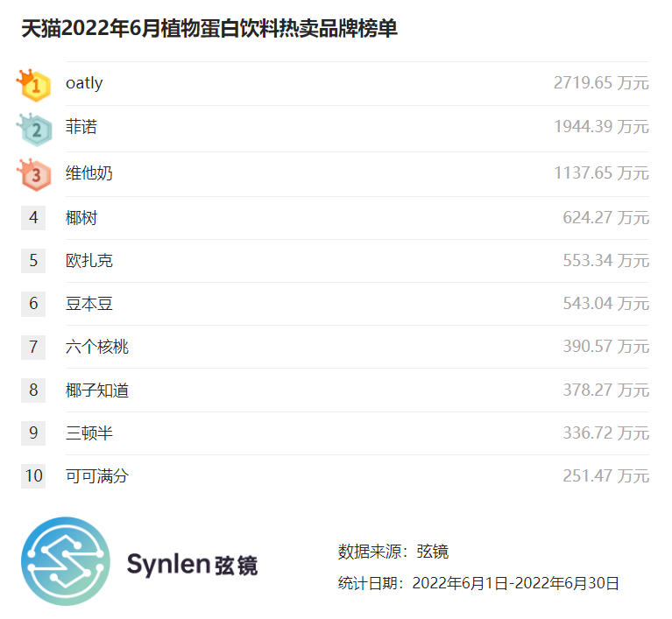The height and width of the screenshot is (619, 672).
Task: Select the 维他奶 brand name
Action: point(89,173)
